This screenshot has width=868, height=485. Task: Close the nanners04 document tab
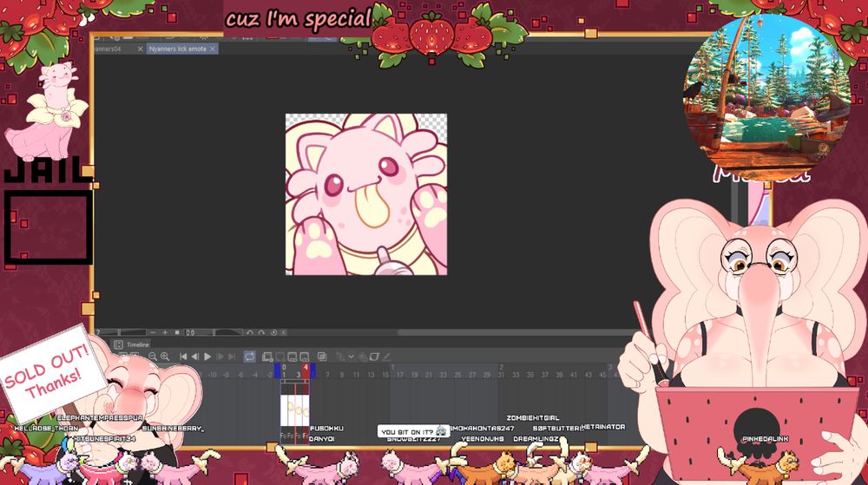coord(140,49)
